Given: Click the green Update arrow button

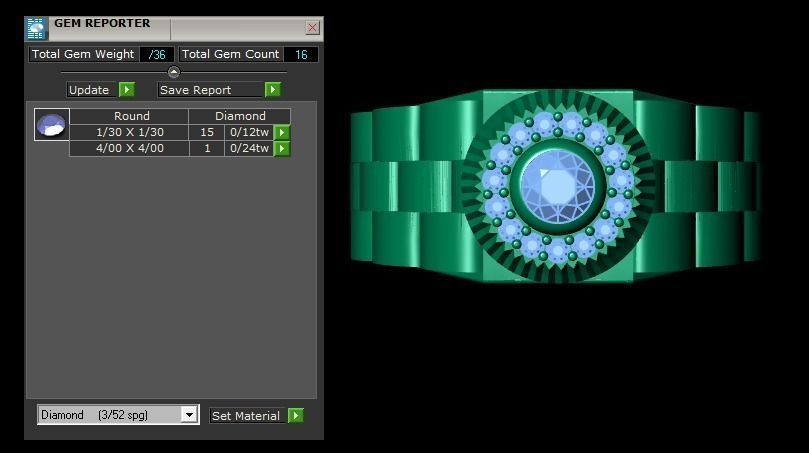Looking at the screenshot, I should pyautogui.click(x=127, y=90).
